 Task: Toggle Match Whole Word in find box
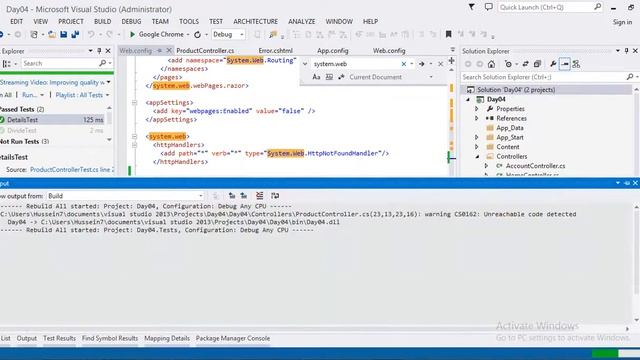[x=329, y=77]
